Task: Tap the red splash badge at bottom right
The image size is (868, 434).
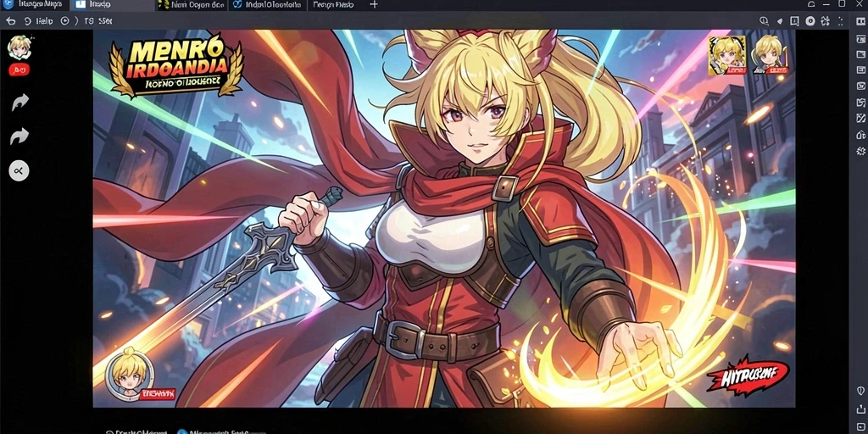Action: [x=748, y=376]
